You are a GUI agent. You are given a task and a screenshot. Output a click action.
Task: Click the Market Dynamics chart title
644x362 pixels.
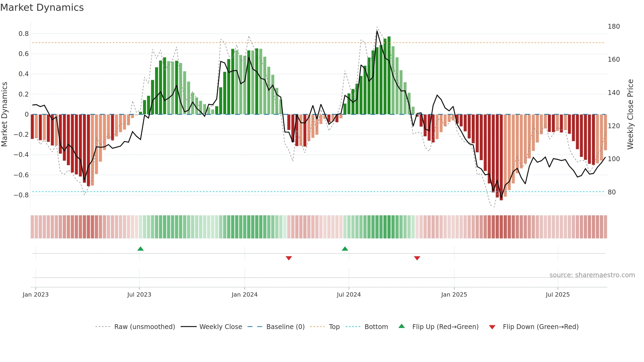[x=42, y=8]
